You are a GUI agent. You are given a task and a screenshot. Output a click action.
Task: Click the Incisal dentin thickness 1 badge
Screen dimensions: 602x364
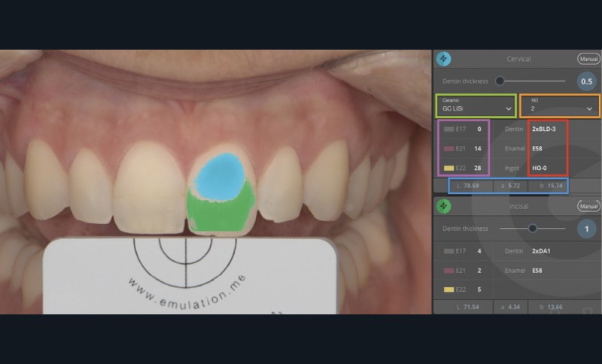click(x=588, y=229)
